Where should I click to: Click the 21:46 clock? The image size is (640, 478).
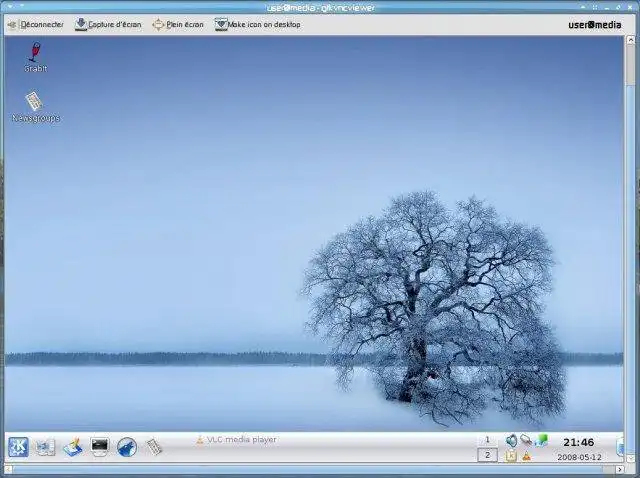pos(578,442)
